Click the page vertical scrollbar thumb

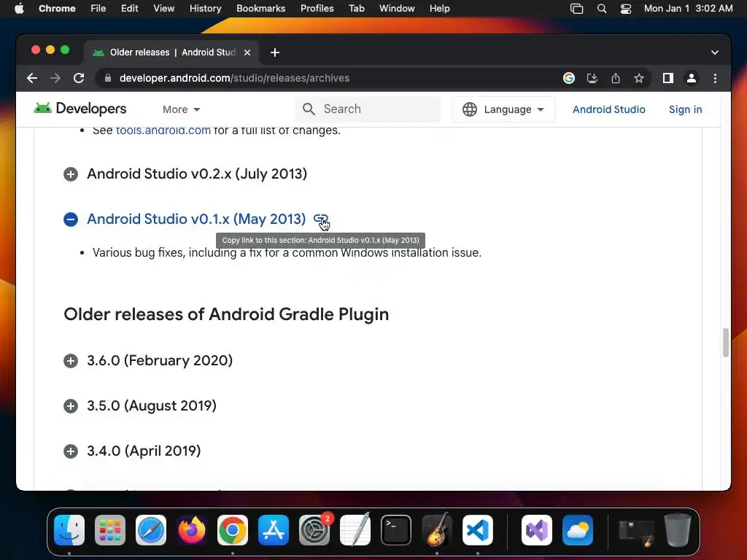[x=726, y=342]
